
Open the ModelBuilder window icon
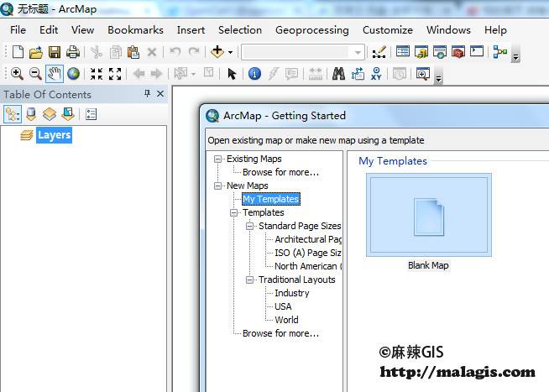click(x=499, y=52)
